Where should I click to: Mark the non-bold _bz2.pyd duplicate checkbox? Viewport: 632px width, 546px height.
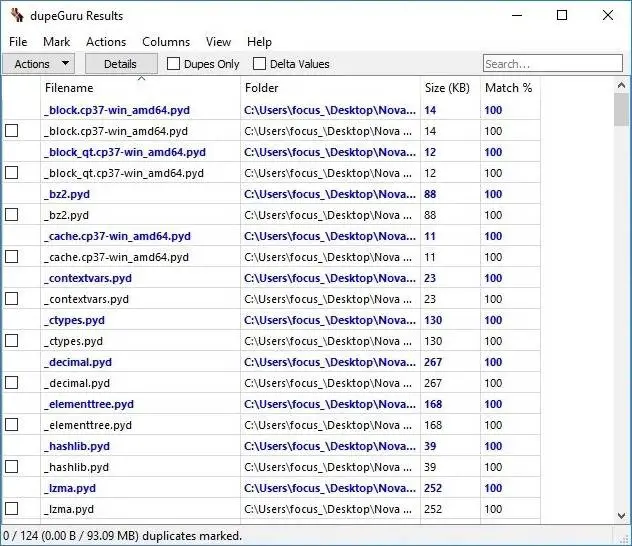(12, 214)
